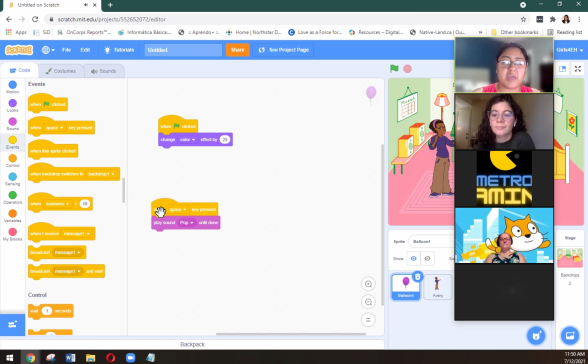588x364 pixels.
Task: Bookmark this page with the star icon
Action: [x=523, y=19]
